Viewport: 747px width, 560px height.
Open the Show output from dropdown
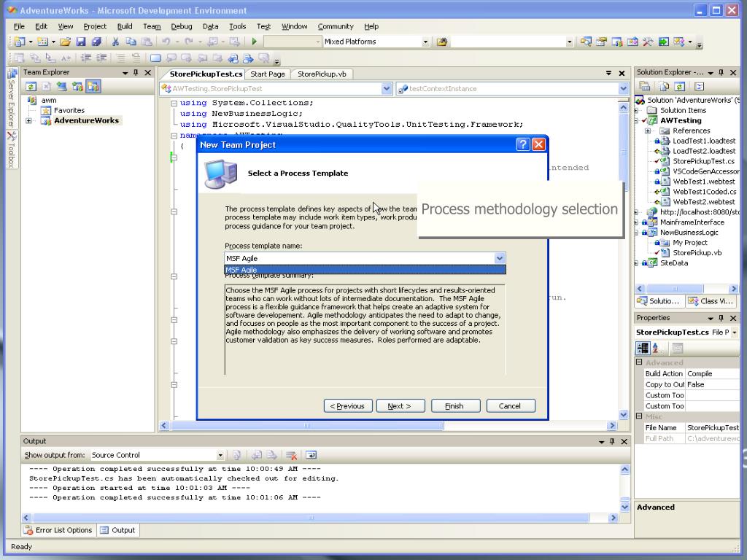220,455
